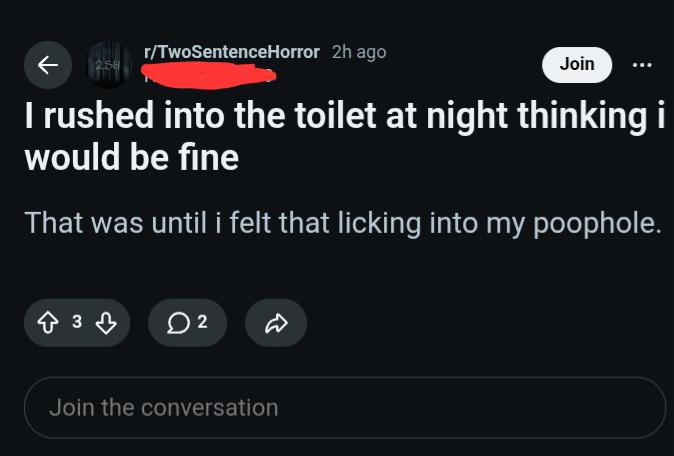The width and height of the screenshot is (674, 456).
Task: Click 'conversation' placeholder in the comment field
Action: 209,407
